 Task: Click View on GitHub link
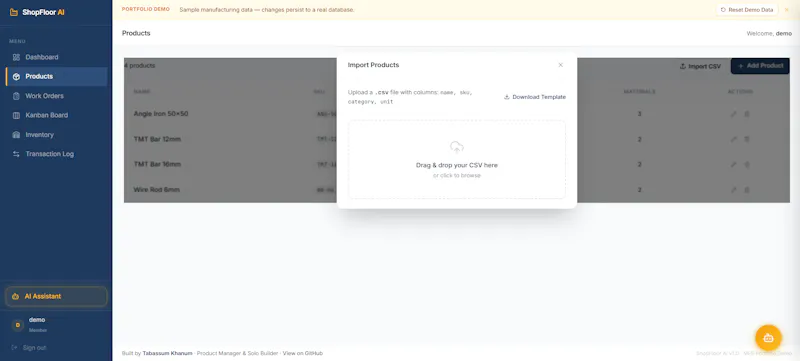coord(303,353)
